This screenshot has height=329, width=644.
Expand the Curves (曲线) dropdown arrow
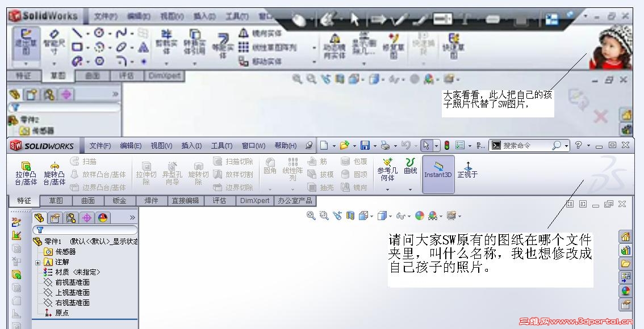pos(410,189)
